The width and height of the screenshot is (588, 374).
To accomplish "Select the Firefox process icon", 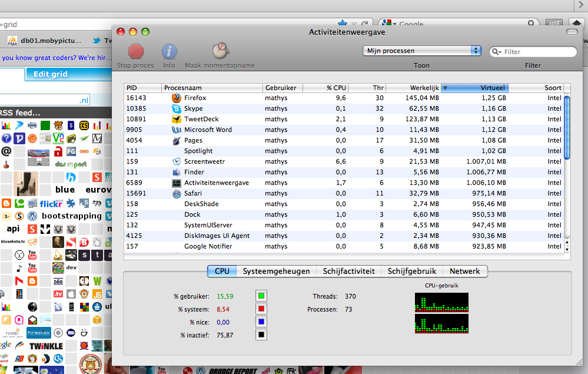I will [x=177, y=98].
